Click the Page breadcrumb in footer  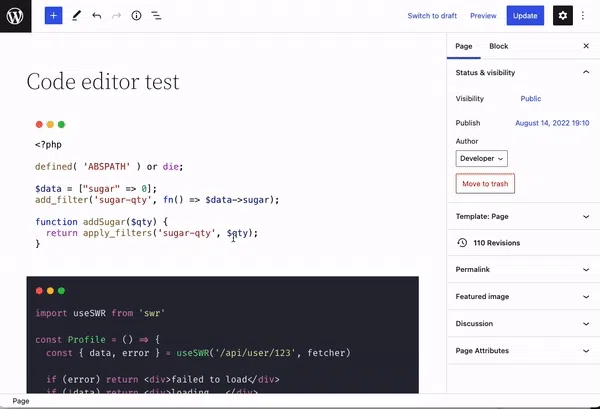pyautogui.click(x=21, y=401)
